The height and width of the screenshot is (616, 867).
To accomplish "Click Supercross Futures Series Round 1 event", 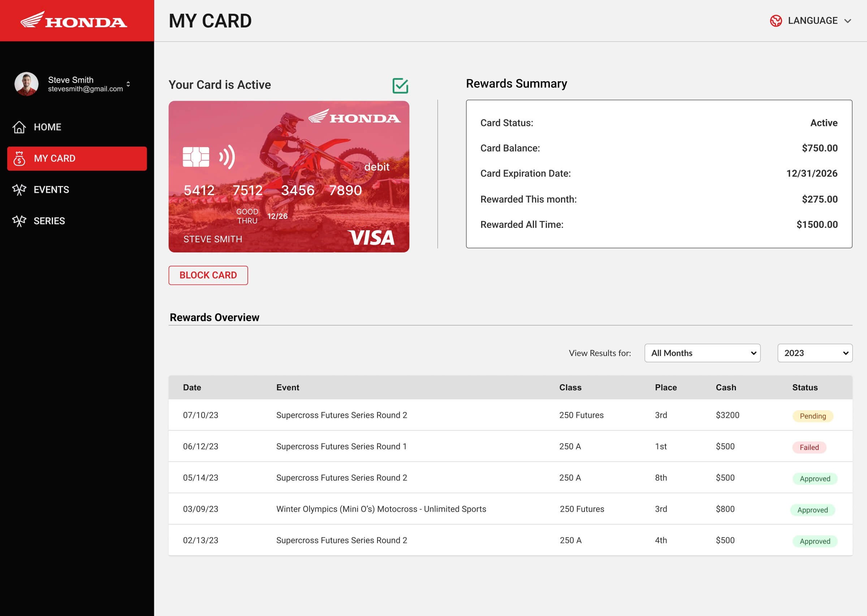I will (341, 446).
